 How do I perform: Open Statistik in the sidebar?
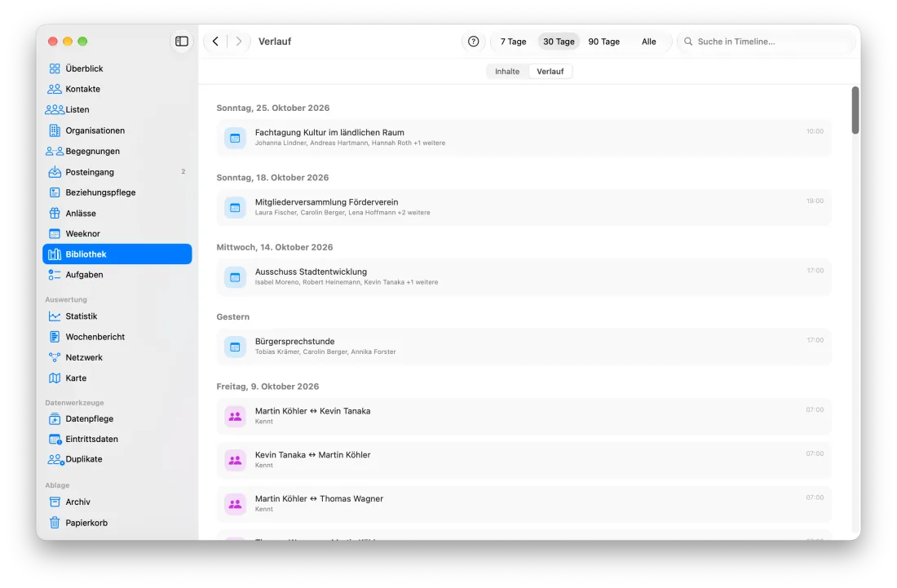117,316
